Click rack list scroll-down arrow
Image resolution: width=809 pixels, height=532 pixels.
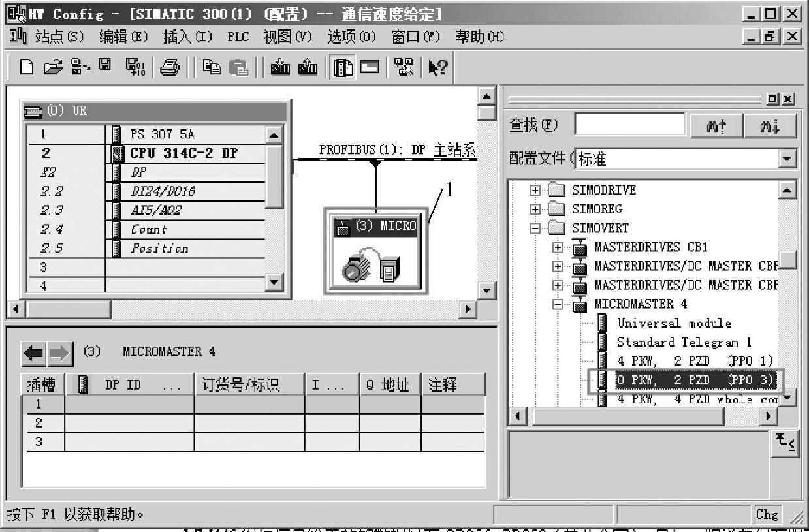point(275,283)
